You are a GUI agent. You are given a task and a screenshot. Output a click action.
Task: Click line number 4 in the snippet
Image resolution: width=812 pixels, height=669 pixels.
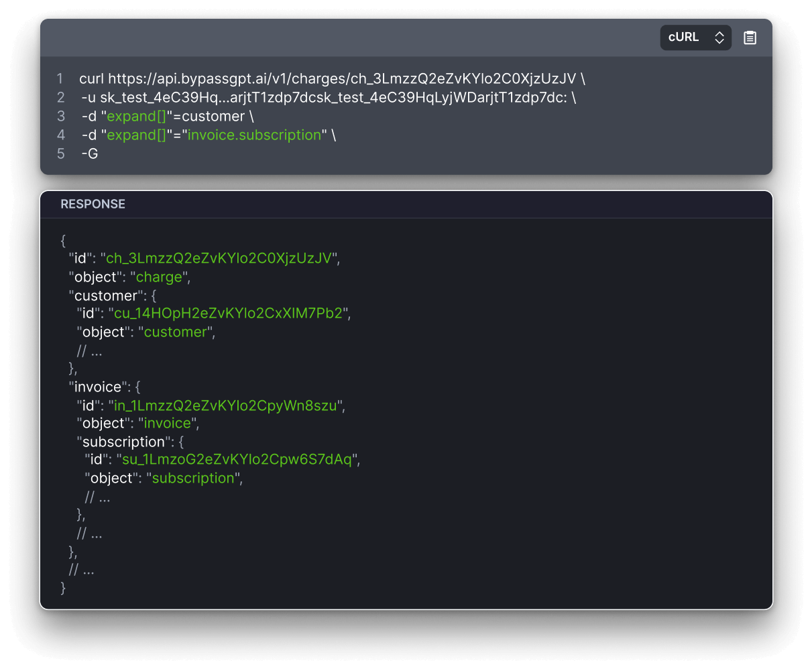point(60,135)
